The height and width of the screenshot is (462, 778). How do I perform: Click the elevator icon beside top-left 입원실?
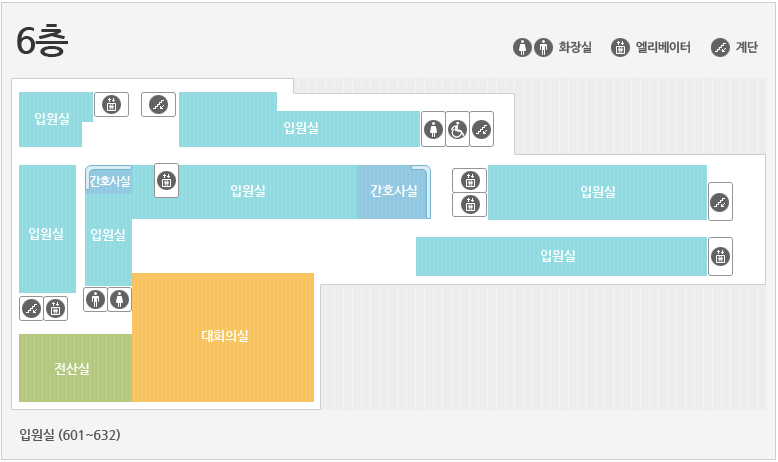(112, 105)
